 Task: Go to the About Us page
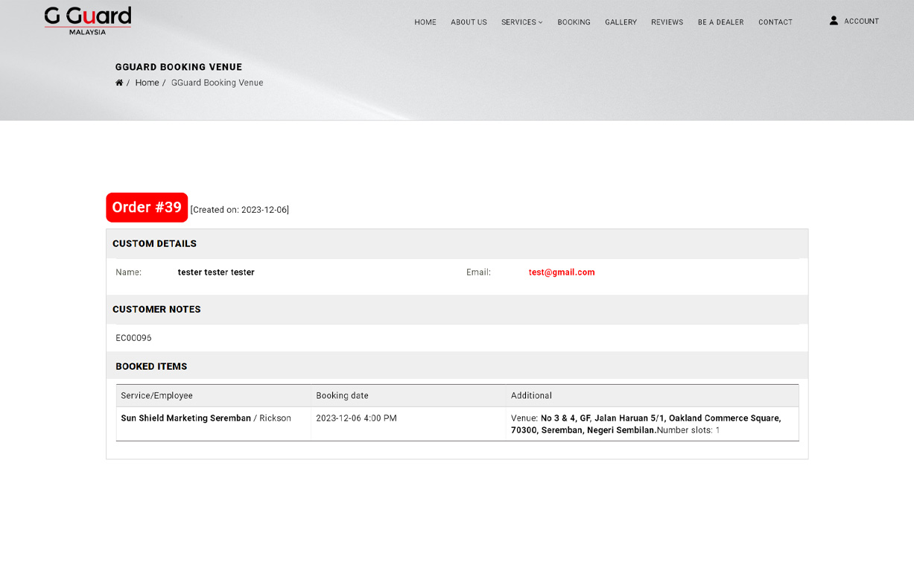click(469, 22)
